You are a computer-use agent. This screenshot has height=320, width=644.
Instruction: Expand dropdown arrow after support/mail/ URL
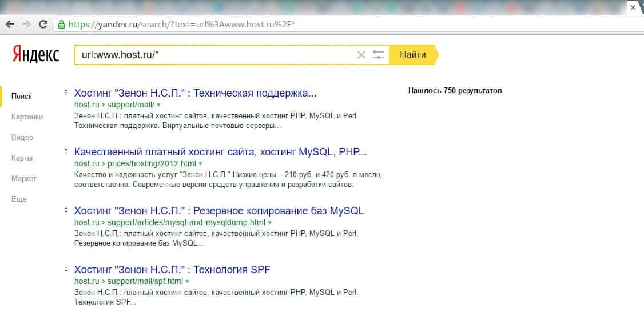point(159,105)
